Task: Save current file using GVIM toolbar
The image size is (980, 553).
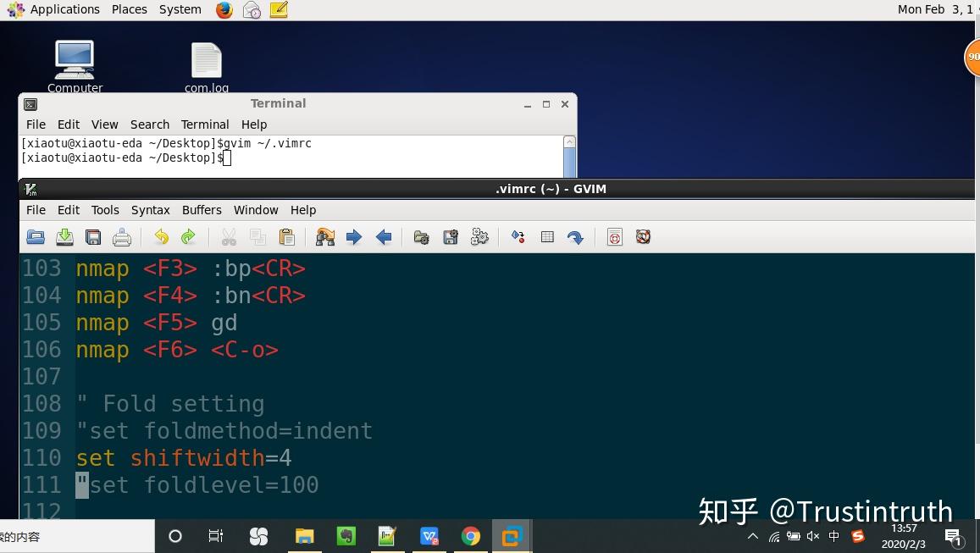Action: (x=64, y=237)
